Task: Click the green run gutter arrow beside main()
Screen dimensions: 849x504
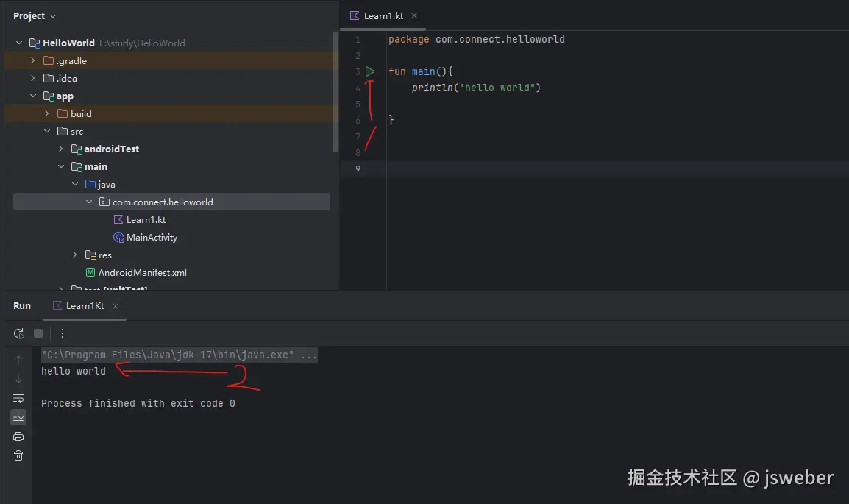Action: (370, 71)
